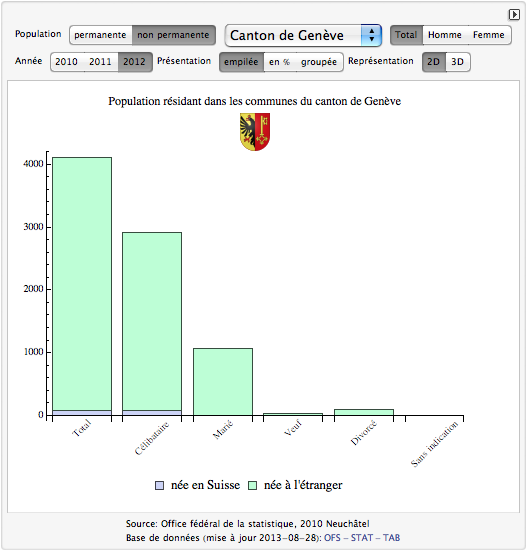Click the Marié bar in the chart
Screen dimensions: 527x550
coord(223,382)
